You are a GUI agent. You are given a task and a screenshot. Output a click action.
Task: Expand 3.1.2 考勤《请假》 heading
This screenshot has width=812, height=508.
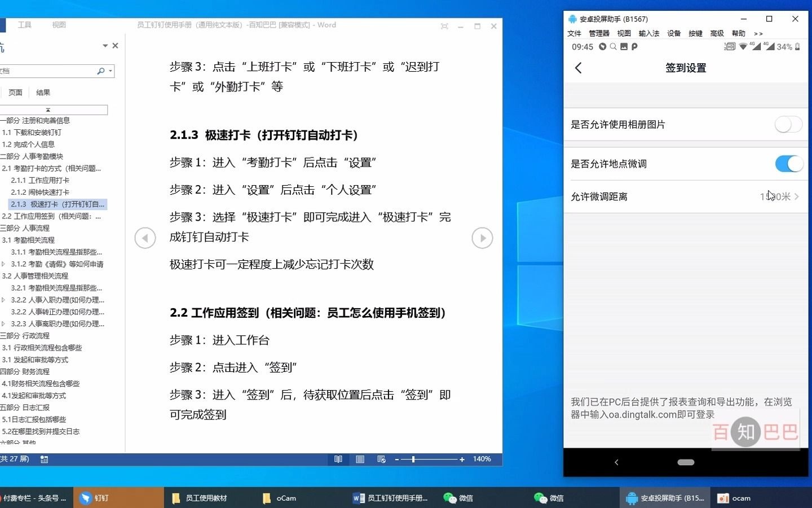pos(3,264)
